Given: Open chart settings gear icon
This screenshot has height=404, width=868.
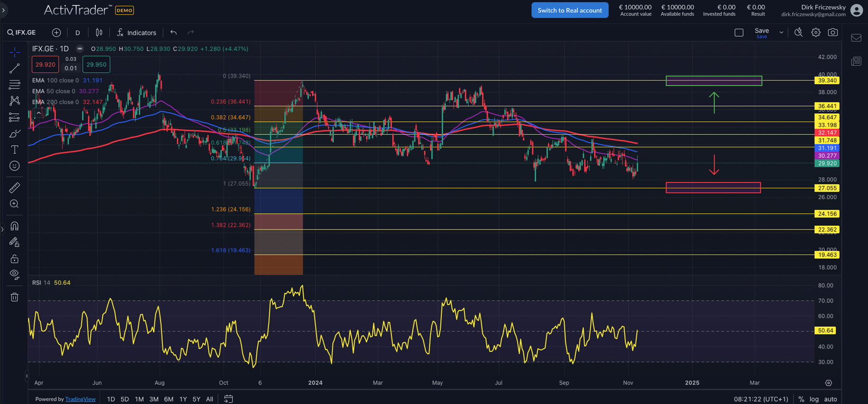Looking at the screenshot, I should point(815,32).
